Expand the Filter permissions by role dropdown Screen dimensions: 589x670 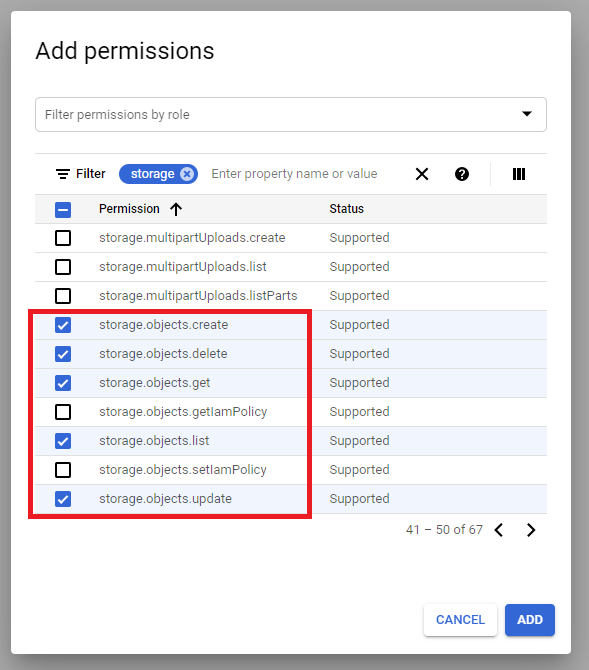[x=291, y=115]
